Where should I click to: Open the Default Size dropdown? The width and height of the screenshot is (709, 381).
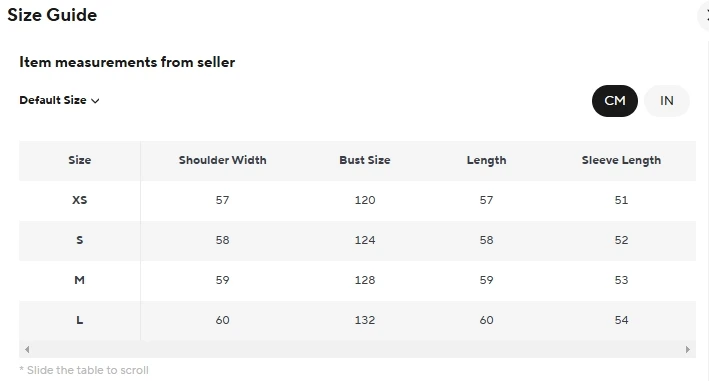59,100
